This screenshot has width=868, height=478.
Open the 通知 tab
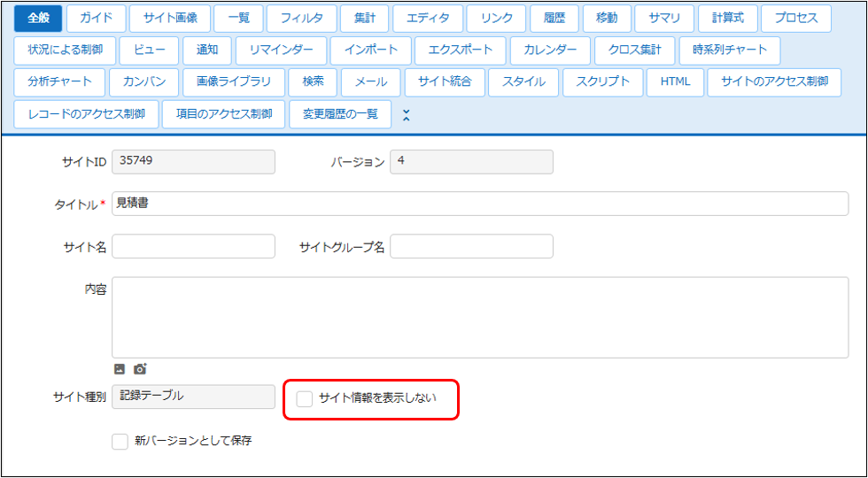[x=207, y=50]
